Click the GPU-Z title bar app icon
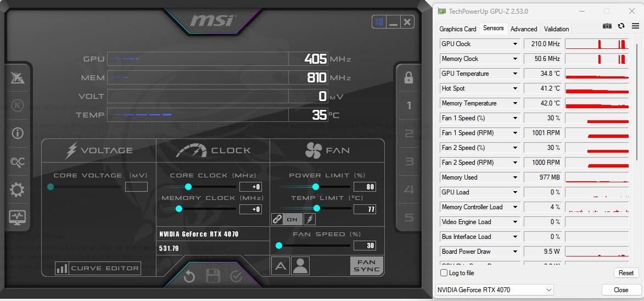 (442, 11)
